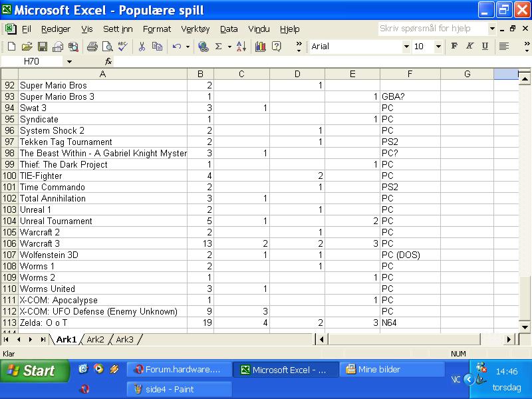This screenshot has width=532, height=399.
Task: Click the permission icon next to Save
Action: tap(58, 46)
